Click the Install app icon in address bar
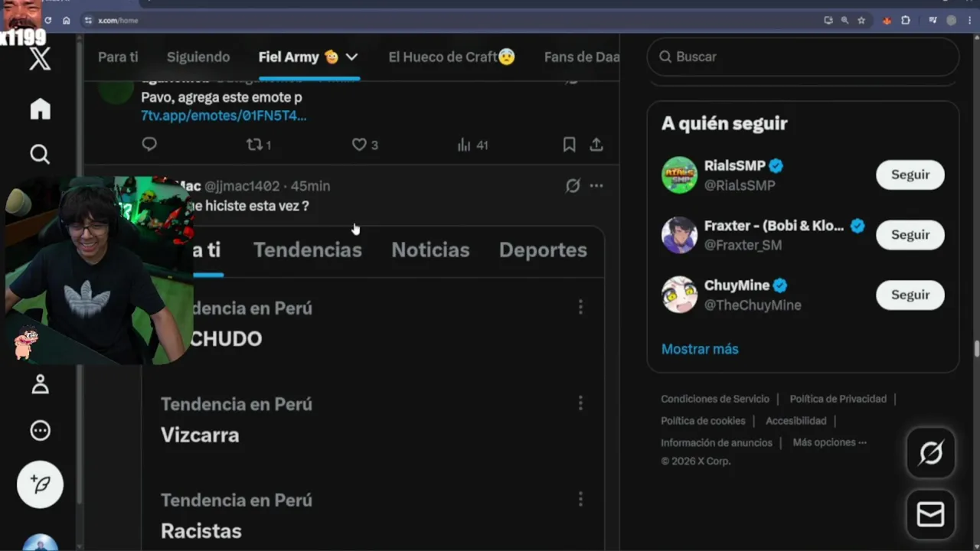 click(828, 21)
